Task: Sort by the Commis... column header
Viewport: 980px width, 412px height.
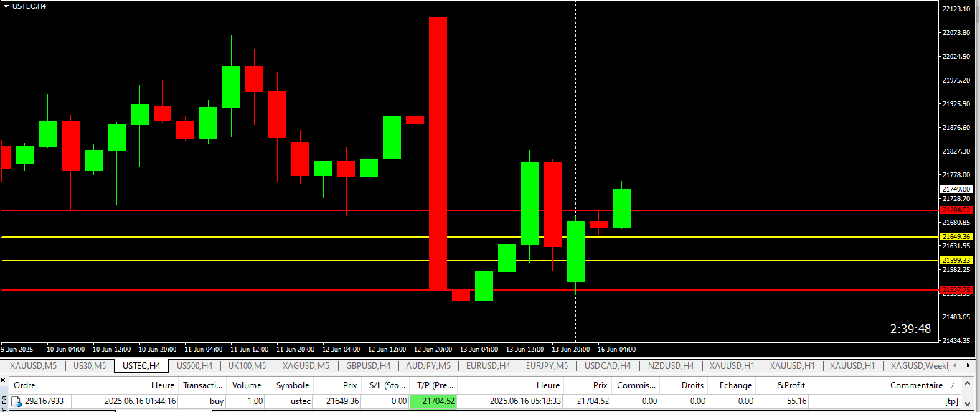Action: click(x=636, y=385)
